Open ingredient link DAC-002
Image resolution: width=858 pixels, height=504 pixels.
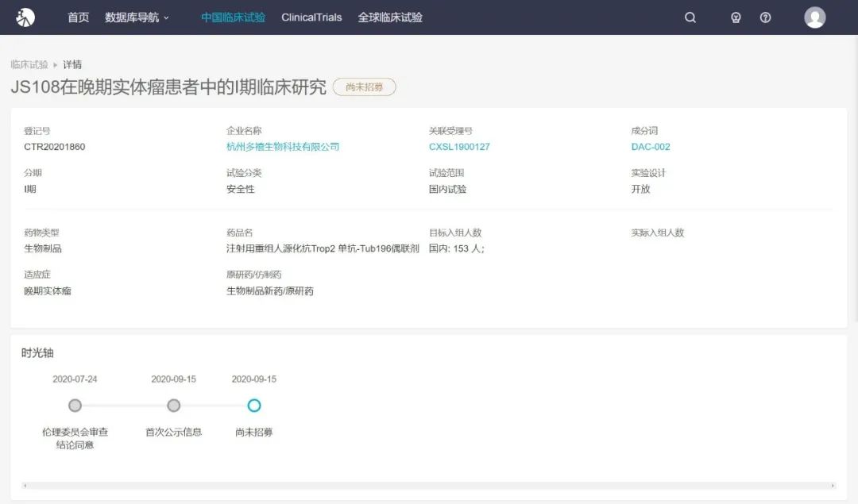[x=650, y=147]
